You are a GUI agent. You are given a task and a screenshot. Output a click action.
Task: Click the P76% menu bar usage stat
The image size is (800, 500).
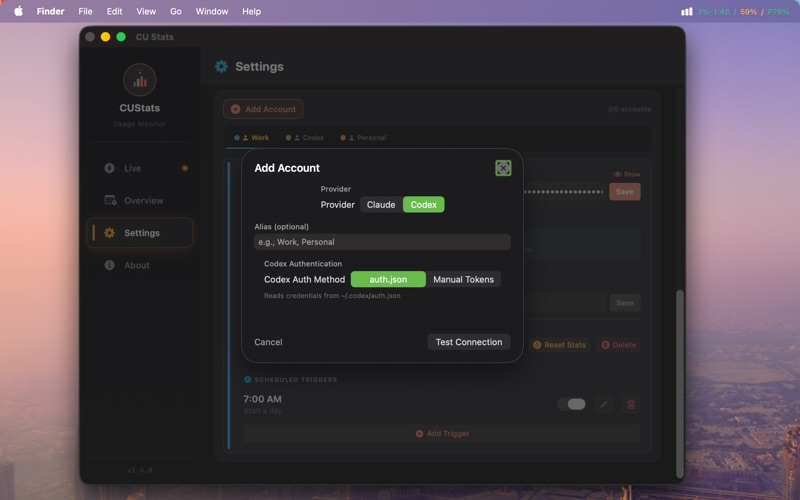778,12
